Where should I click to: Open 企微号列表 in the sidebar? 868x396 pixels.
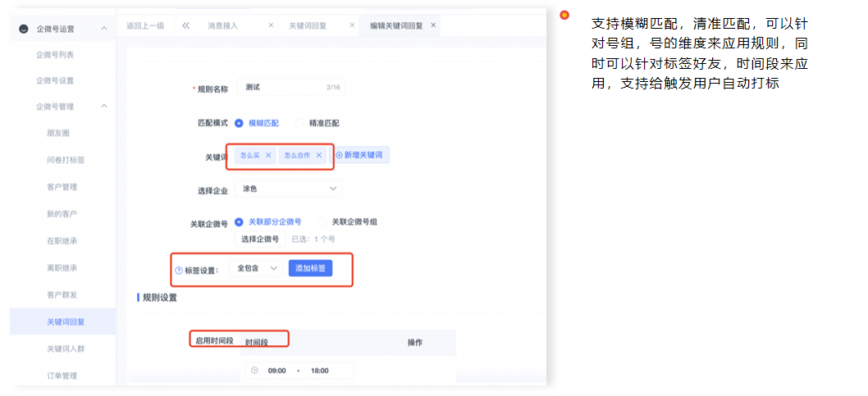55,54
